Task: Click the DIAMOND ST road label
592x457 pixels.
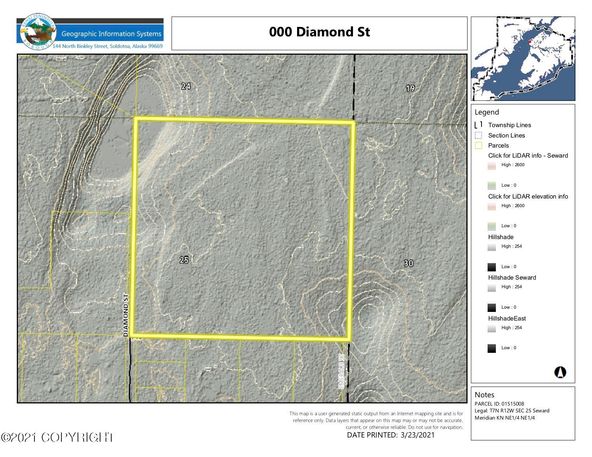Action: (126, 315)
